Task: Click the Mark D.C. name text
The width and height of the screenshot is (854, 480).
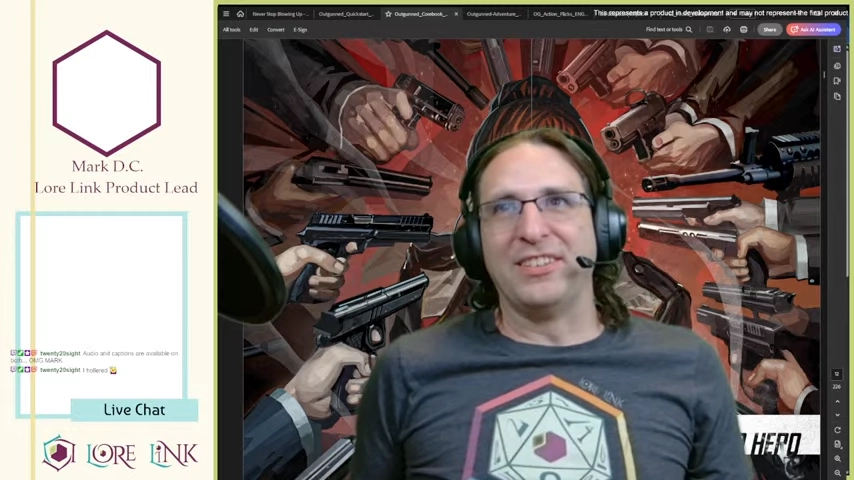Action: pyautogui.click(x=107, y=166)
